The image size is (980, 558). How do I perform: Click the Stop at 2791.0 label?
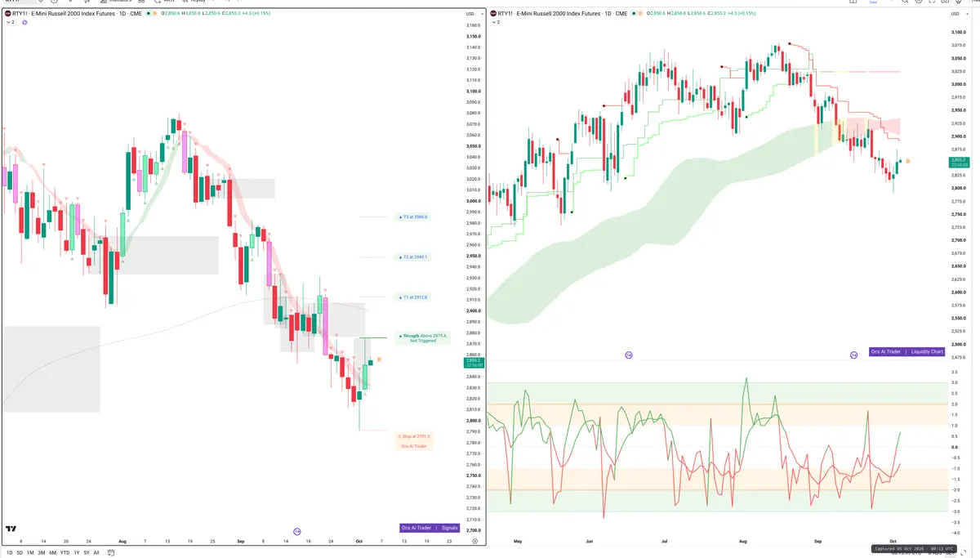point(413,436)
